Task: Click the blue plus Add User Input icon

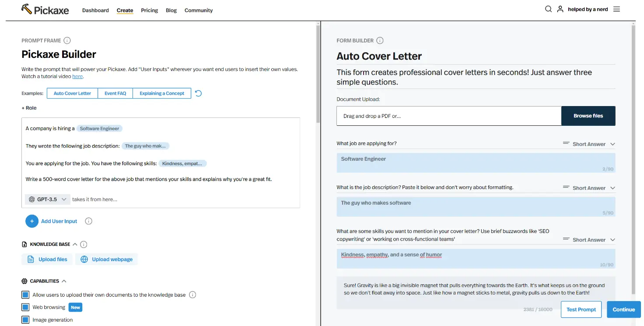Action: click(x=32, y=221)
